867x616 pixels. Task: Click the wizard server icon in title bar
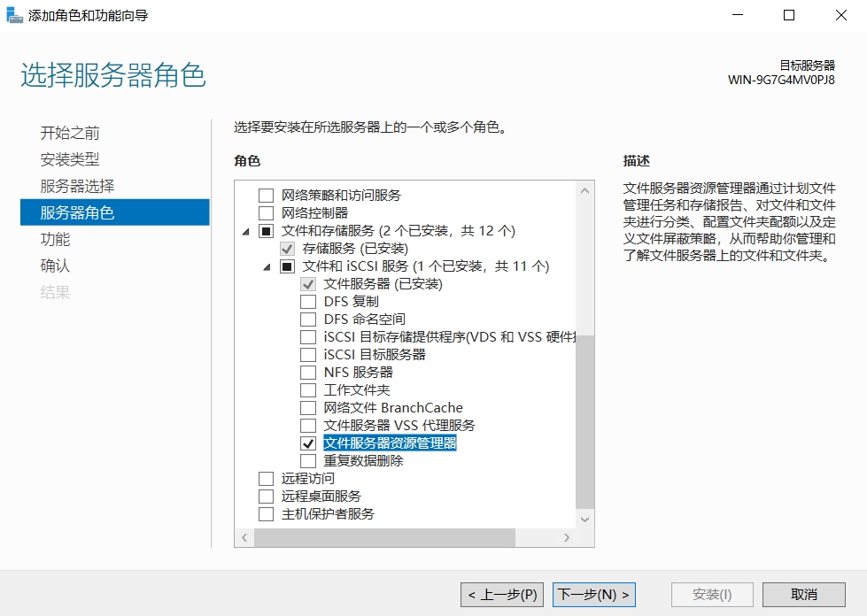click(14, 15)
